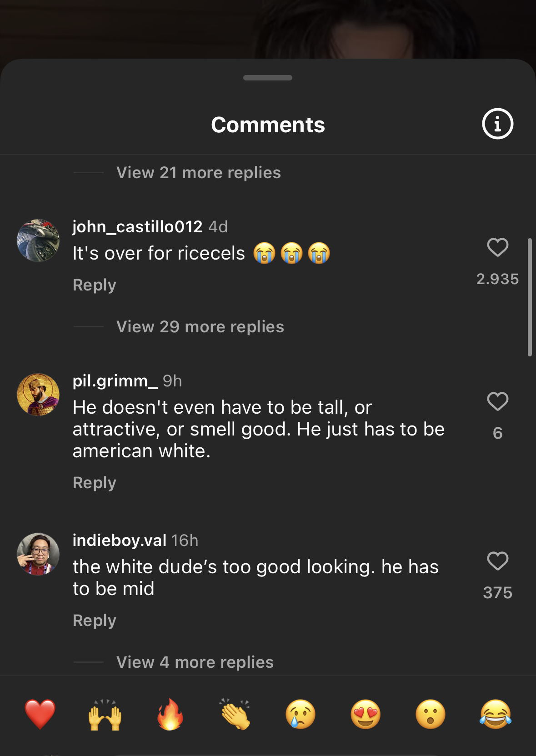Like john_castillo012's comment

click(497, 248)
